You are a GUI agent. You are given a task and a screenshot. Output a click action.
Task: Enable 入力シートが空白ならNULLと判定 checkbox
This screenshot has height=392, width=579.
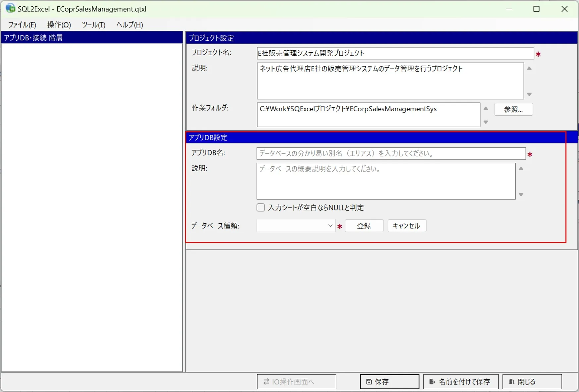[261, 208]
